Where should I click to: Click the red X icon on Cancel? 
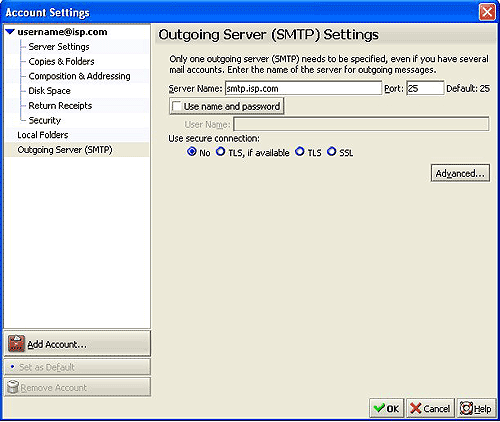click(415, 408)
